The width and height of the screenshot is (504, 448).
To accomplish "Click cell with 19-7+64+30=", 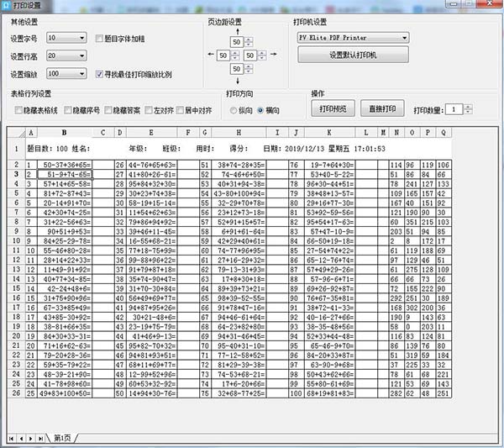I will pos(330,165).
